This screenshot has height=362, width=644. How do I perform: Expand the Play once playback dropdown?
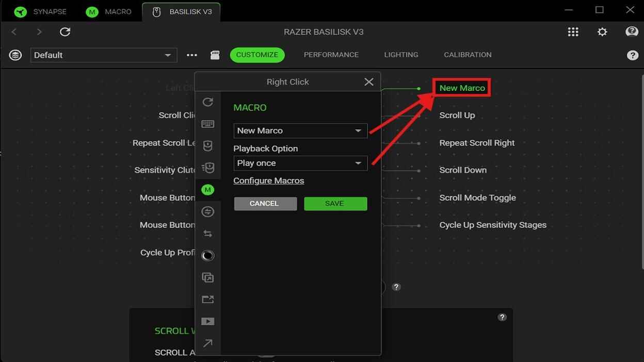[x=300, y=163]
